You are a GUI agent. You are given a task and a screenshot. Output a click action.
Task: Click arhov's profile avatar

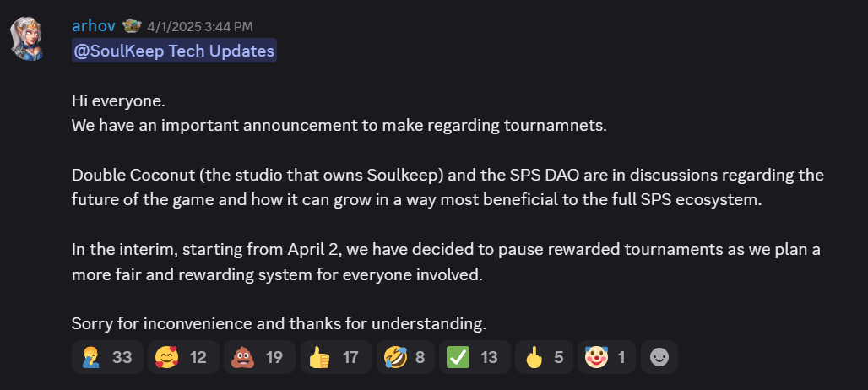[27, 37]
